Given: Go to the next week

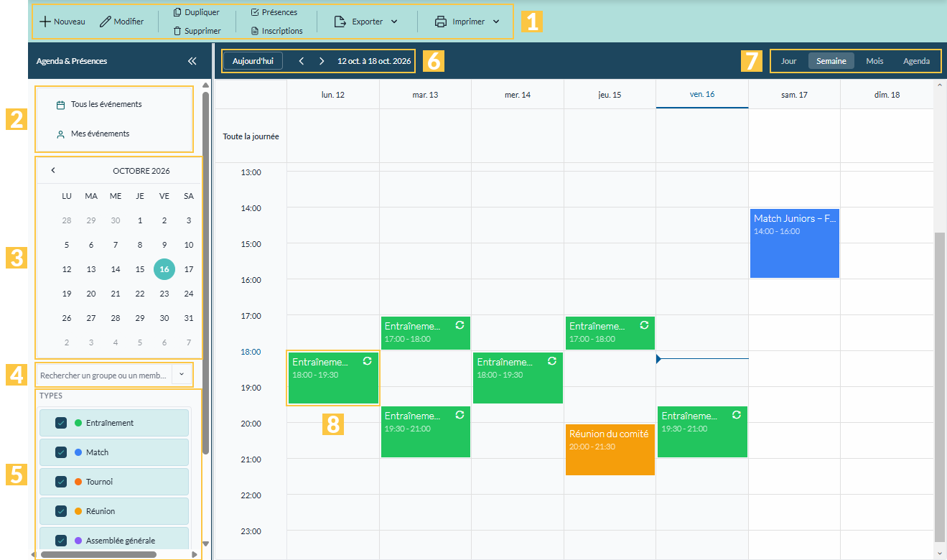Looking at the screenshot, I should coord(322,61).
